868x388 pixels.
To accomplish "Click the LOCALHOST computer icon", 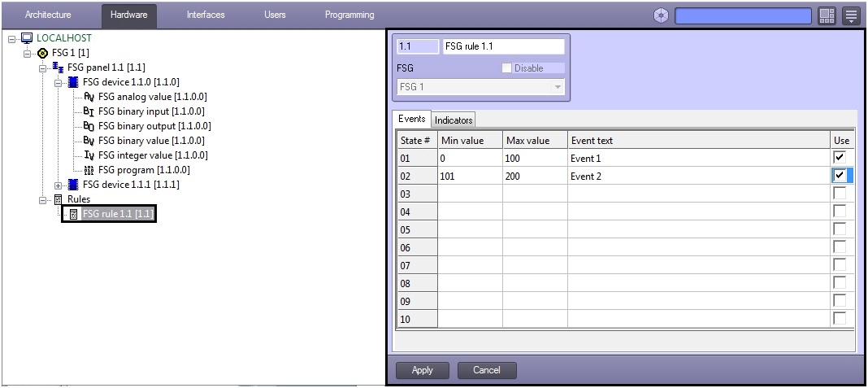I will [x=27, y=38].
